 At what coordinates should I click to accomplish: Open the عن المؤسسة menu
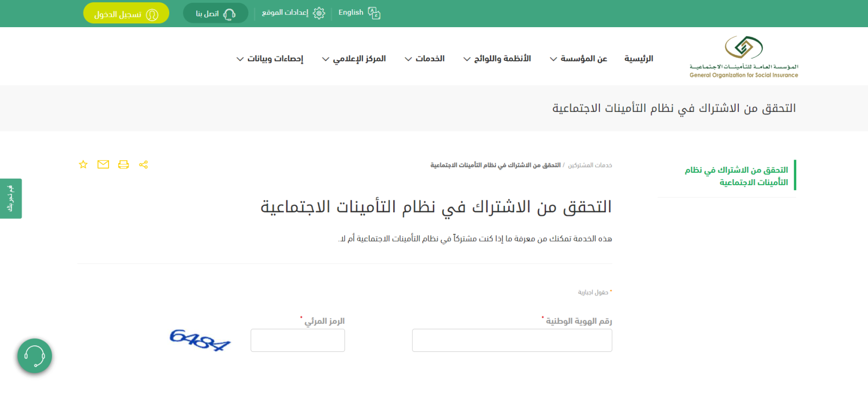(578, 59)
